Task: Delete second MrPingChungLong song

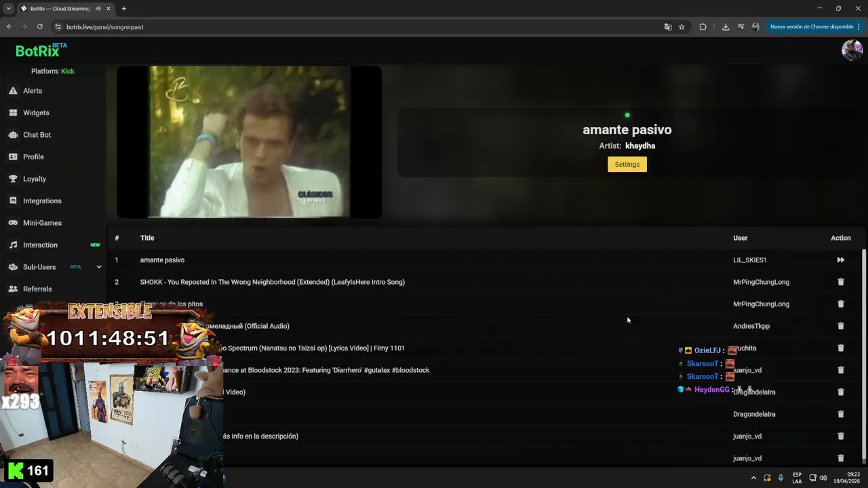Action: pos(840,304)
